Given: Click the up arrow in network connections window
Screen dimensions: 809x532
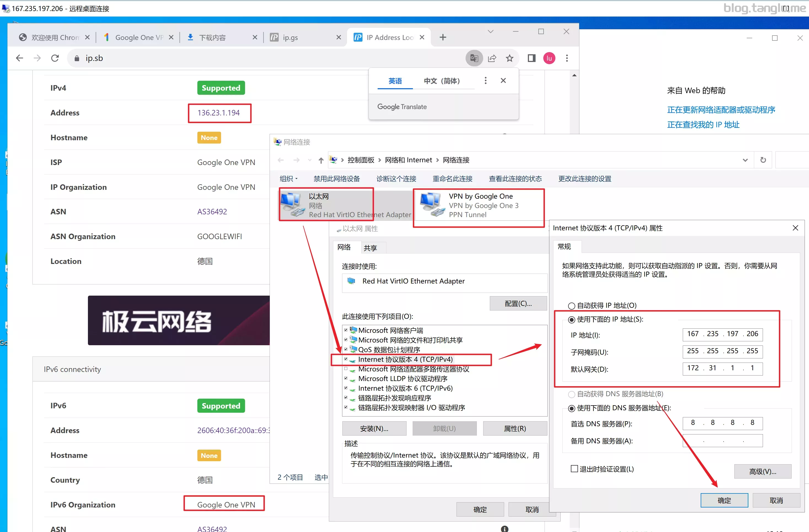Looking at the screenshot, I should tap(321, 160).
